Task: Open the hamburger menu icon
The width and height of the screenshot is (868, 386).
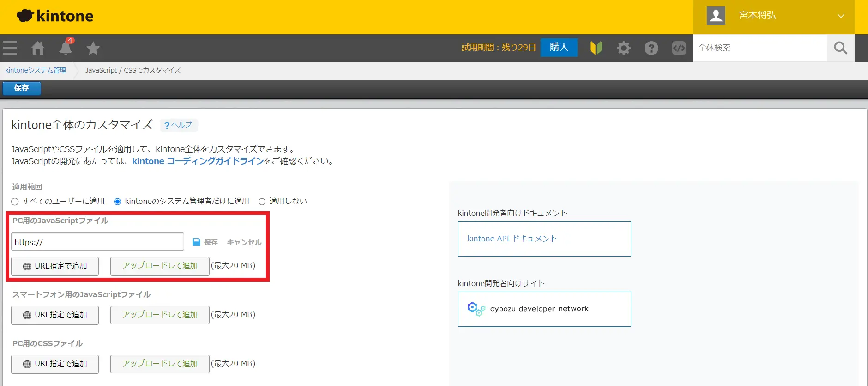Action: click(x=10, y=48)
